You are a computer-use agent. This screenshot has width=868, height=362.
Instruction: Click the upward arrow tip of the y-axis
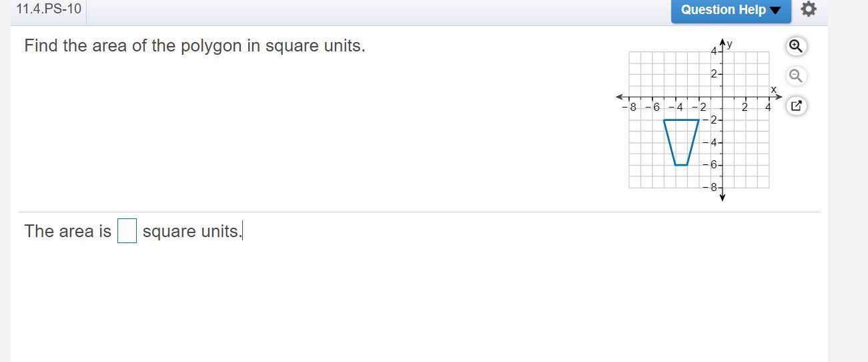click(x=722, y=43)
